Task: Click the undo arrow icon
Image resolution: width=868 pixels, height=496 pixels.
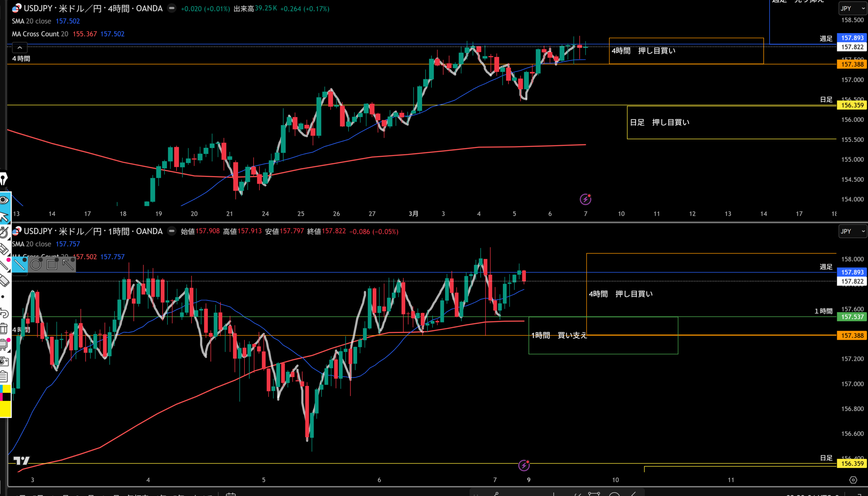Action: tap(4, 313)
